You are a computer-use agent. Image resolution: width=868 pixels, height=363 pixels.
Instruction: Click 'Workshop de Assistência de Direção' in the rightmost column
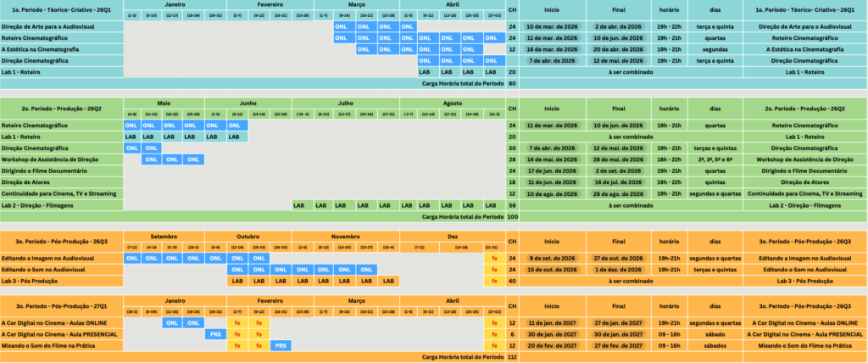(x=804, y=159)
